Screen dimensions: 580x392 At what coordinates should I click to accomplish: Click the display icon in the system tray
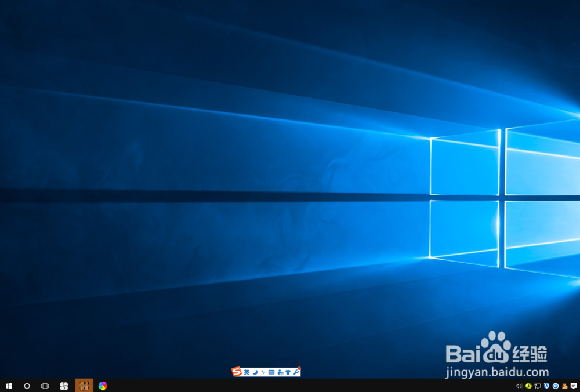[x=538, y=386]
